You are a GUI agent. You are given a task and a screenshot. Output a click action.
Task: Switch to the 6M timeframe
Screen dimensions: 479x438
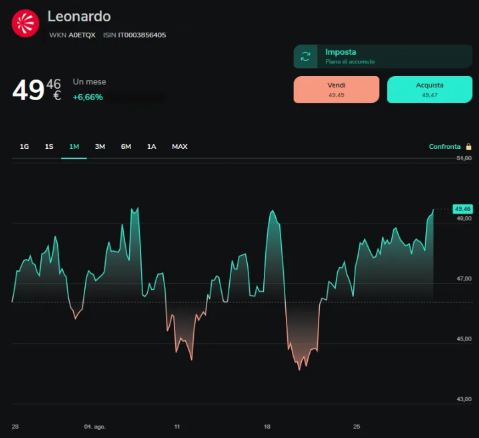point(126,147)
